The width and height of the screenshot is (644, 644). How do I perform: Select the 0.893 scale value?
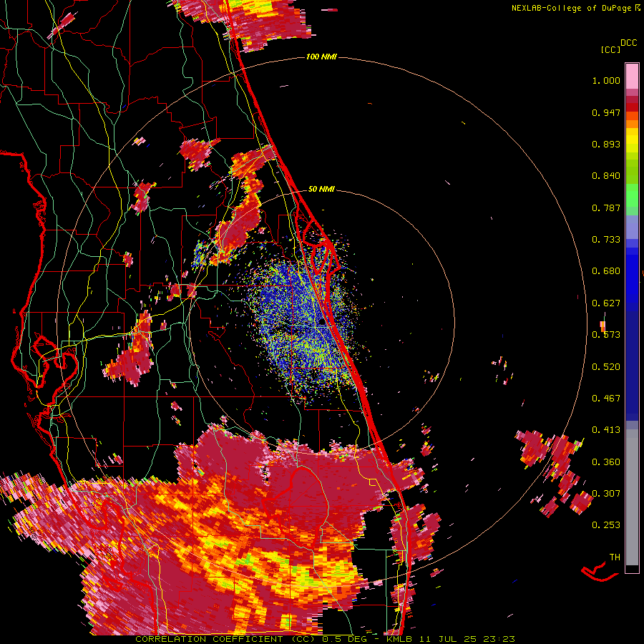point(606,144)
